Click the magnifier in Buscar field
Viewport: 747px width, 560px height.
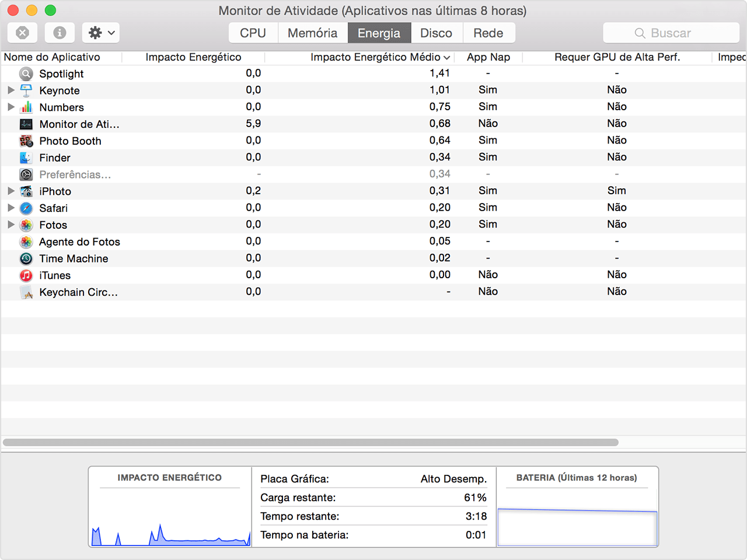pos(640,33)
